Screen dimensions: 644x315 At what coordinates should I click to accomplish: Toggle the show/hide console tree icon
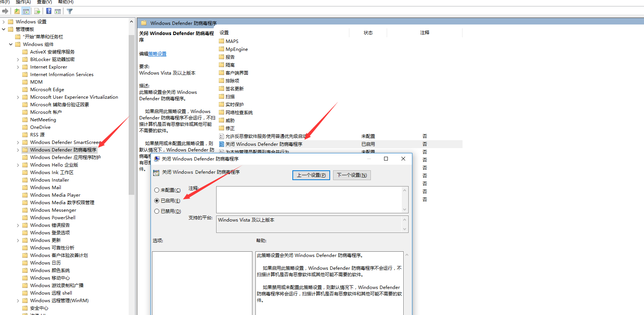pyautogui.click(x=26, y=11)
